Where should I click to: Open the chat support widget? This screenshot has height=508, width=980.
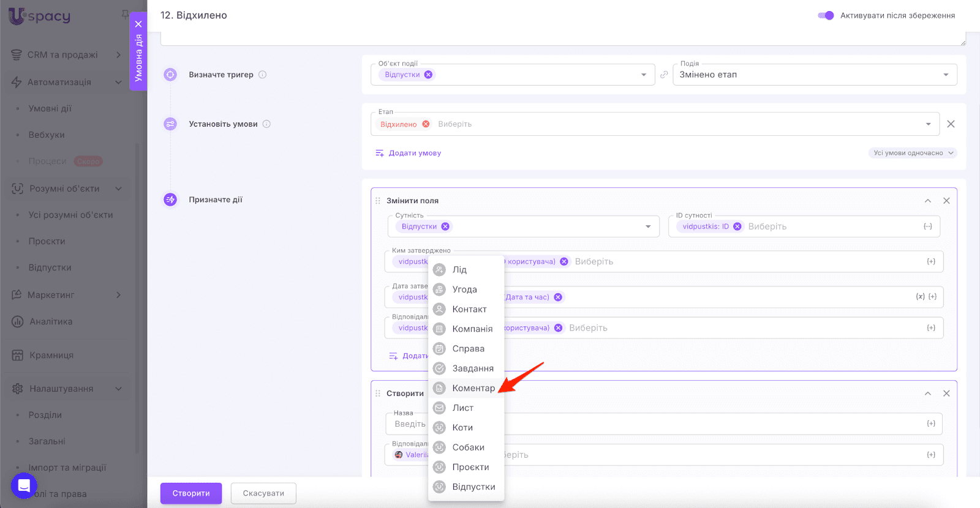coord(24,486)
